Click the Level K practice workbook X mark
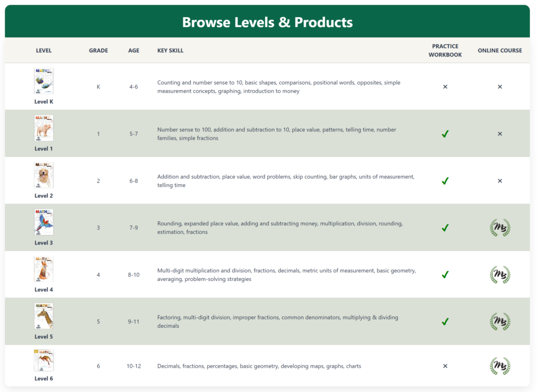 point(445,87)
